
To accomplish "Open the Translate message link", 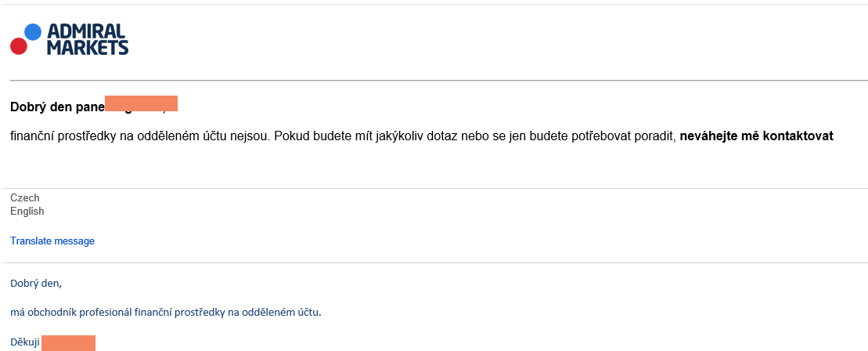I will [52, 241].
